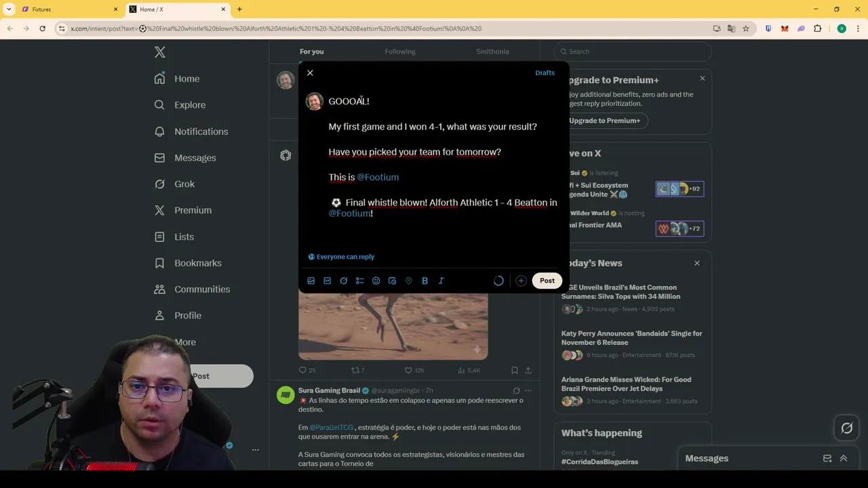Viewport: 868px width, 488px height.
Task: Schedule the post
Action: pyautogui.click(x=392, y=281)
